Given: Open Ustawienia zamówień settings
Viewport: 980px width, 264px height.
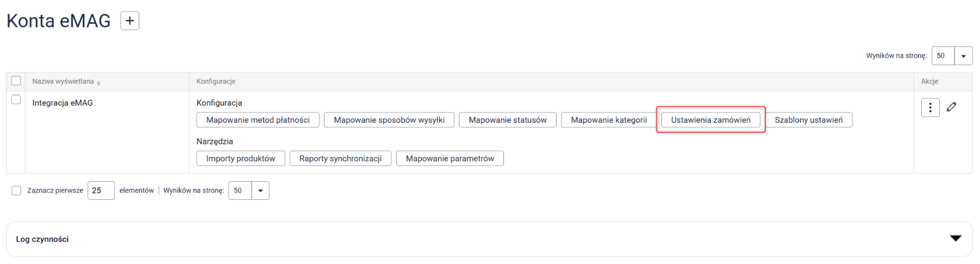Looking at the screenshot, I should click(710, 120).
